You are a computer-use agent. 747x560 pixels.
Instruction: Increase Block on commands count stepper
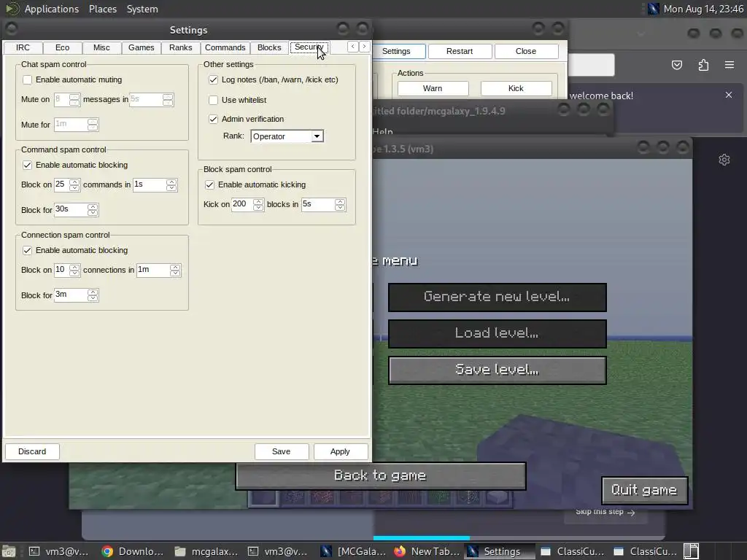click(x=74, y=182)
